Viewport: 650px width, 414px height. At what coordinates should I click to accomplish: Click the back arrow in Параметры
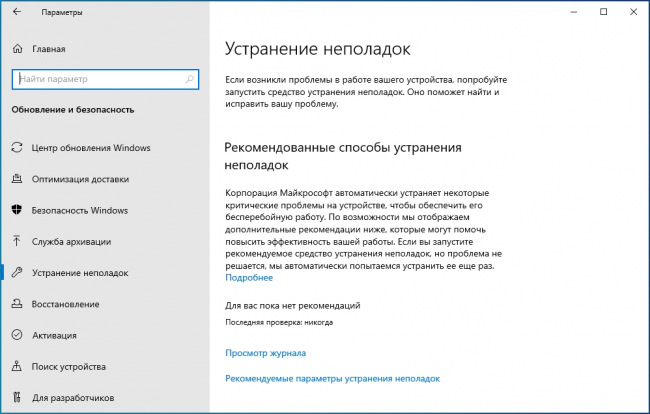point(17,12)
